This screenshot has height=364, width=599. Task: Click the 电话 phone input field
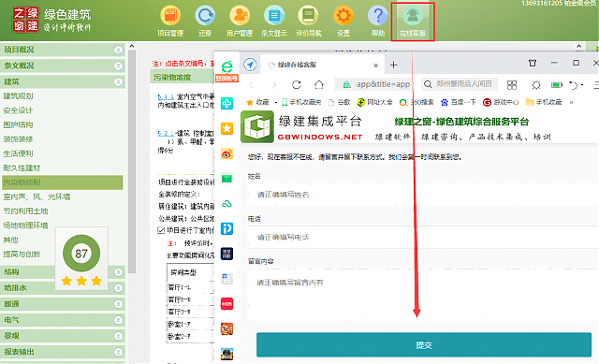click(422, 237)
